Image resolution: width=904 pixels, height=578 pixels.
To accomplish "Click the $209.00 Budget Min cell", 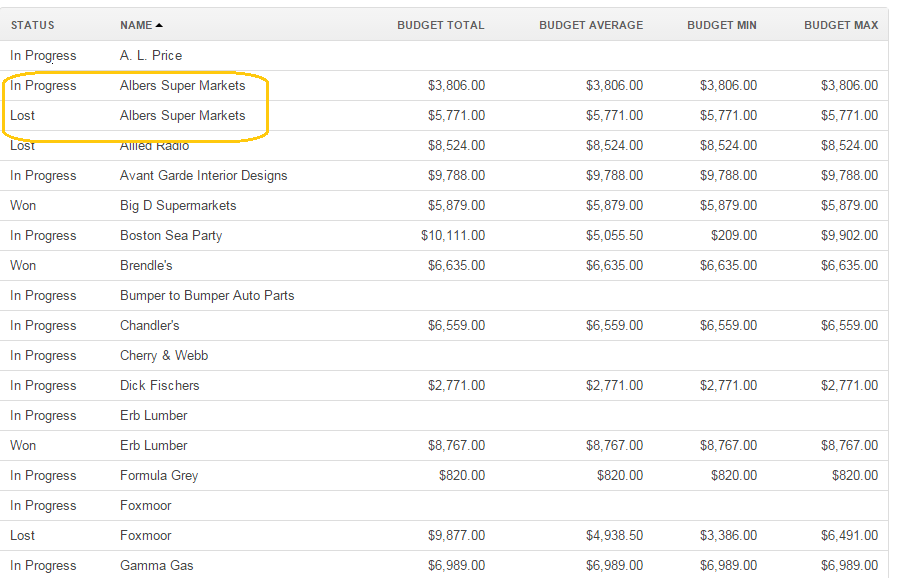I will 733,235.
